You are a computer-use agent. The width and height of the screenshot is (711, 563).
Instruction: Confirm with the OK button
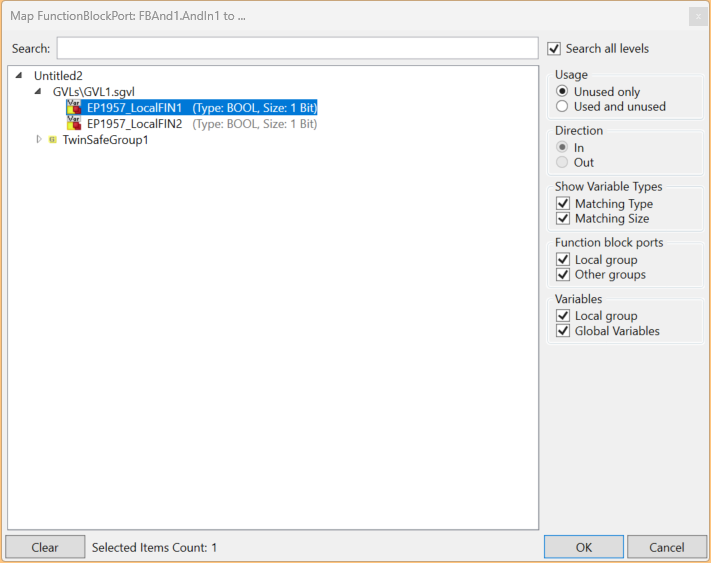584,547
